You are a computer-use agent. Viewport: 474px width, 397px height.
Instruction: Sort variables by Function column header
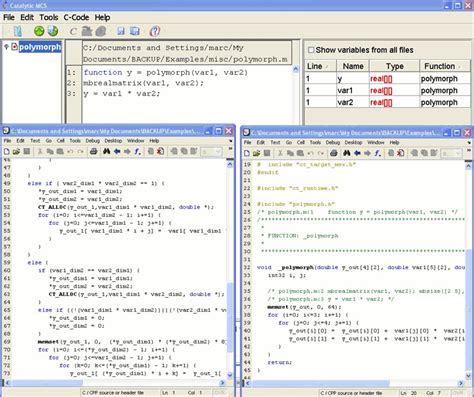pos(445,66)
